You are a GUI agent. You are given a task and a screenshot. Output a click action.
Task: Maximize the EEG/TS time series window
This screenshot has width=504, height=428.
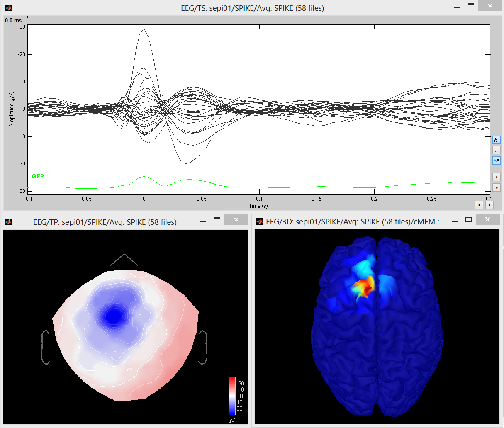tap(471, 6)
